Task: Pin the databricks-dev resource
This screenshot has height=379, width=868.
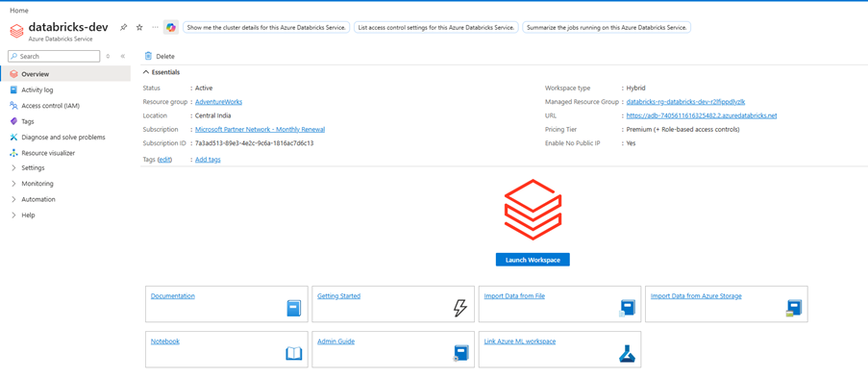Action: 124,27
